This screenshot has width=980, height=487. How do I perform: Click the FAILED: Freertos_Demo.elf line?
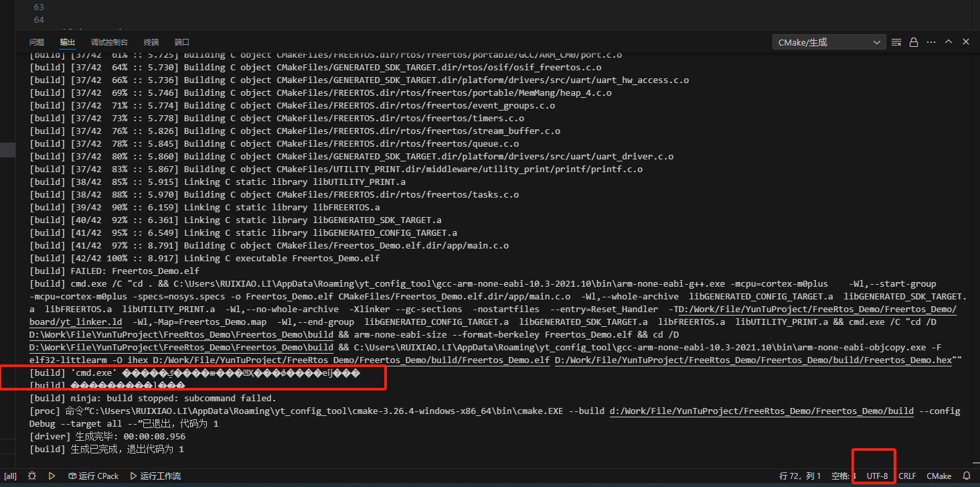pyautogui.click(x=114, y=271)
